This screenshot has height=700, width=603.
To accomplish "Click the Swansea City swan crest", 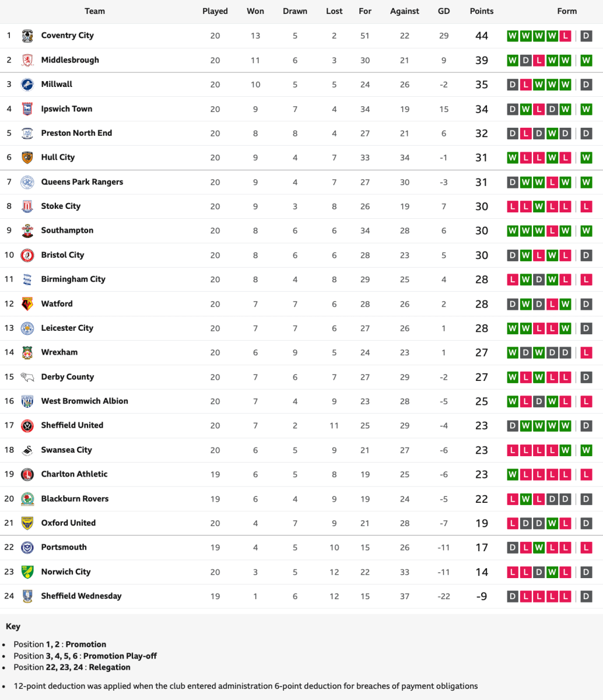I will (27, 450).
